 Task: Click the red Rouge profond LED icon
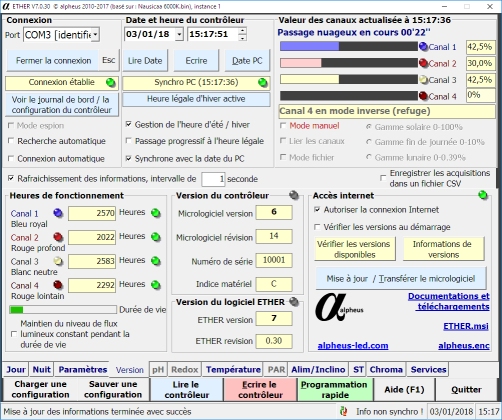point(58,237)
